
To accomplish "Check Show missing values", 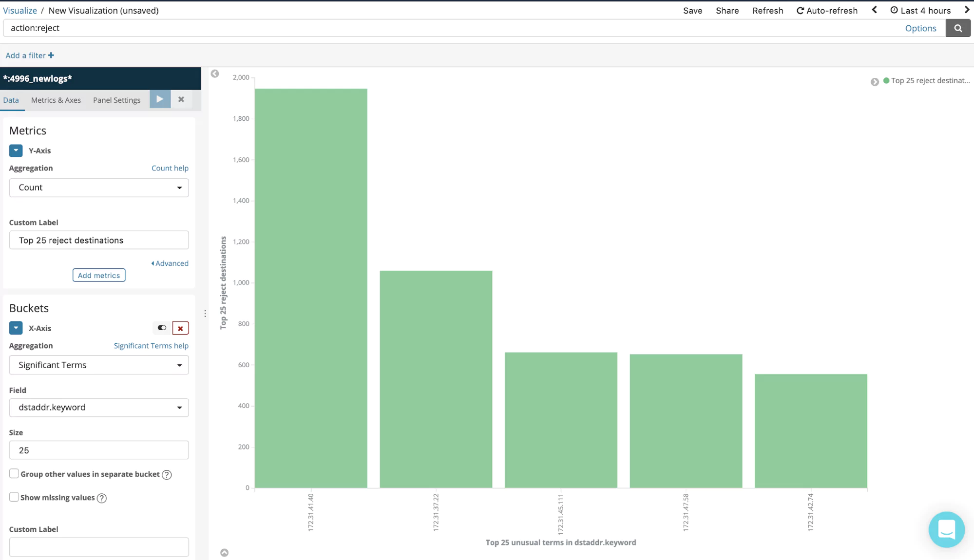I will coord(14,497).
